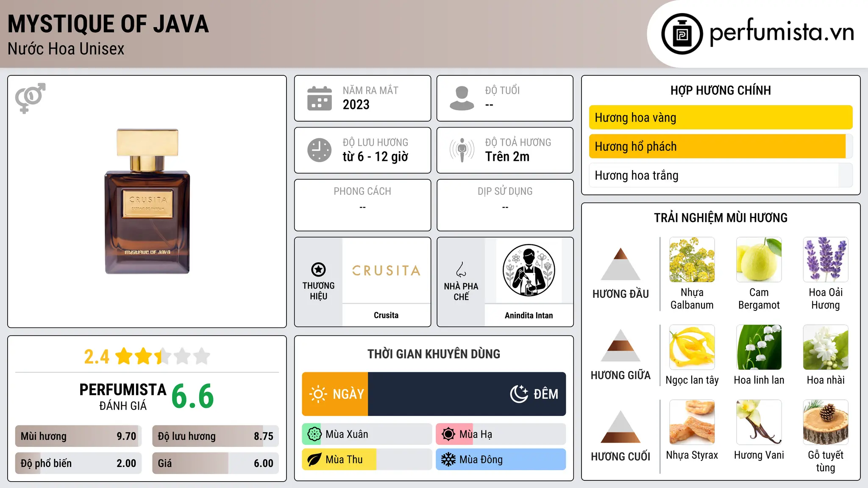The height and width of the screenshot is (488, 868).
Task: Click the Hương đầu pyramid icon
Action: tap(620, 263)
